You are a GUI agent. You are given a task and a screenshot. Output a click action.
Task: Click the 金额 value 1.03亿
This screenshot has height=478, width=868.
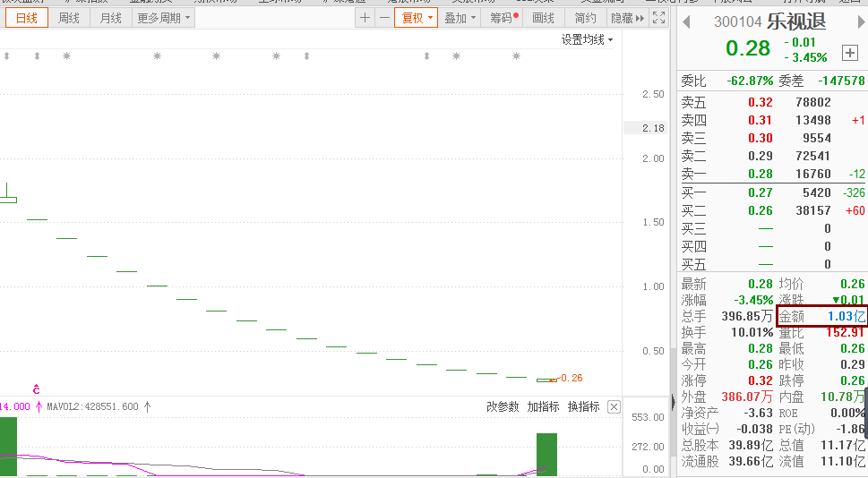[847, 317]
